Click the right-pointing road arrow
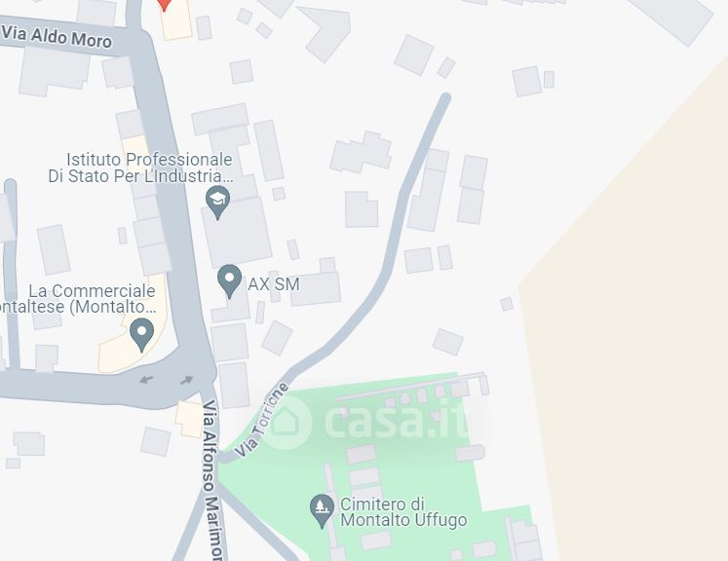728x561 pixels. (187, 380)
